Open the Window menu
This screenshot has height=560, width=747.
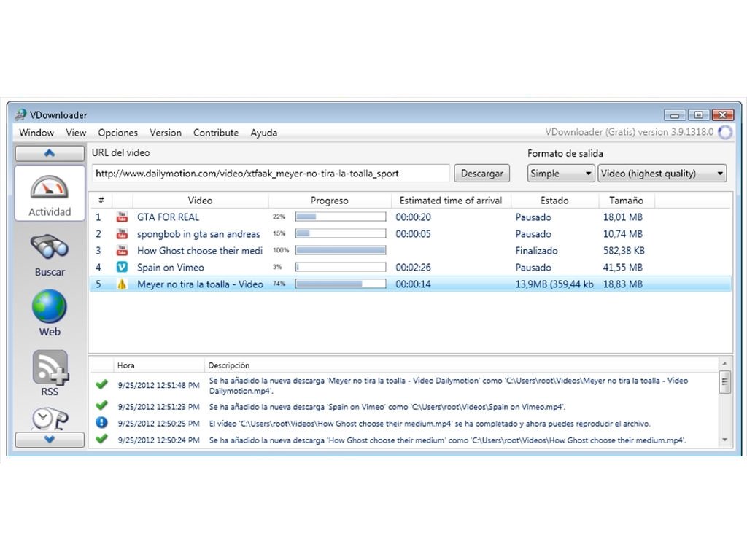[x=36, y=133]
